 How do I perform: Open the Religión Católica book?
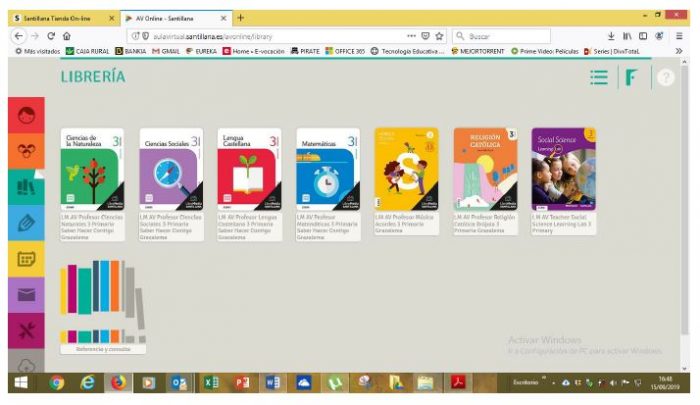485,169
